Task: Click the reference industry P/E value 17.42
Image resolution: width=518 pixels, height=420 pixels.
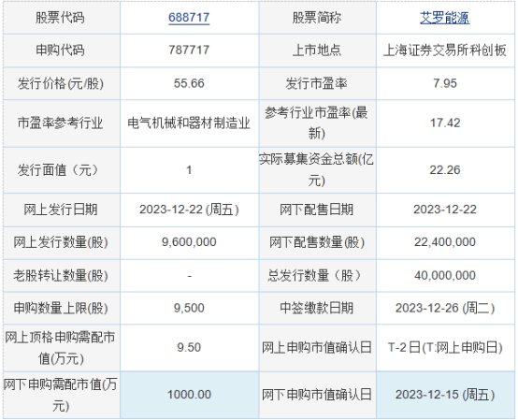Action: pos(445,123)
